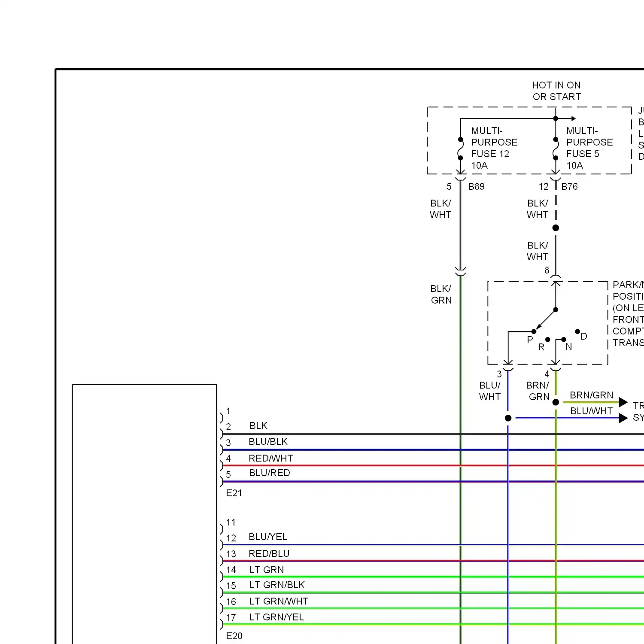644x644 pixels.
Task: Click the LT GRN/WHT wire label
Action: (x=279, y=601)
